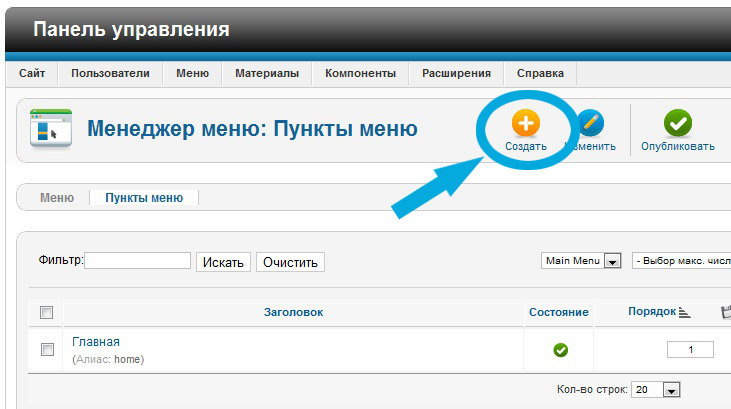This screenshot has height=409, width=731.
Task: Click the green Опубликовать checkmark icon
Action: 678,123
